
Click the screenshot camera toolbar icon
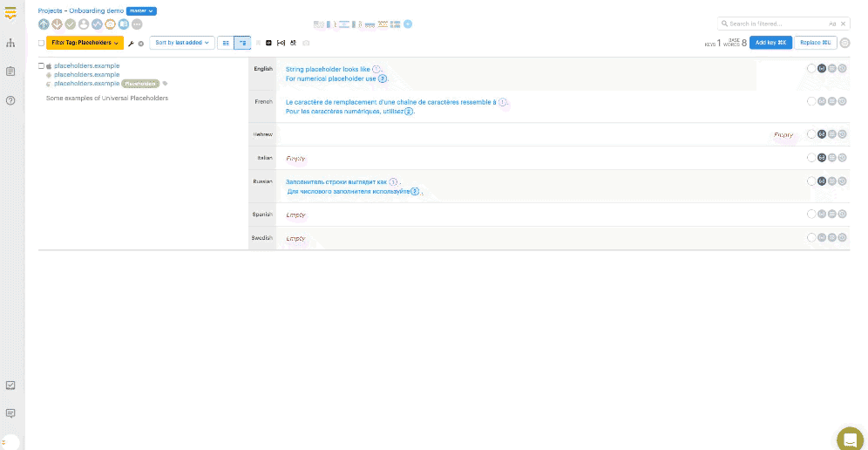coord(306,43)
